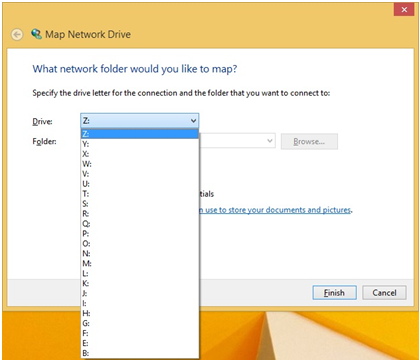Select drive letter Q:
419x361 pixels.
point(140,224)
